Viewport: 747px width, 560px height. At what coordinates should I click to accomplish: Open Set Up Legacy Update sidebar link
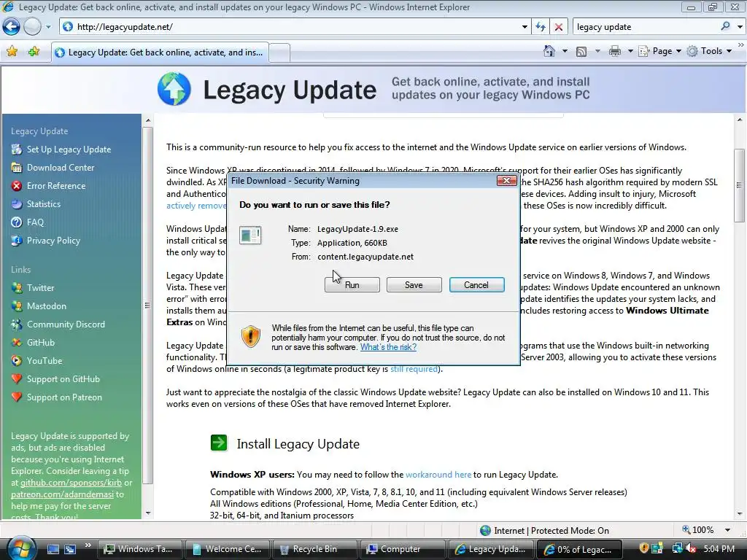[69, 149]
